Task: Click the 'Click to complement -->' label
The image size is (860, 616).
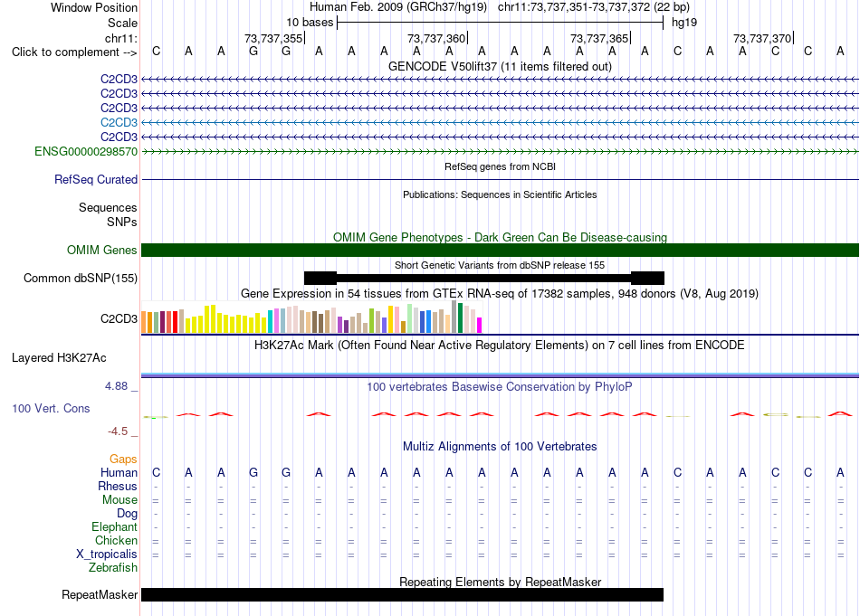Action: 74,52
